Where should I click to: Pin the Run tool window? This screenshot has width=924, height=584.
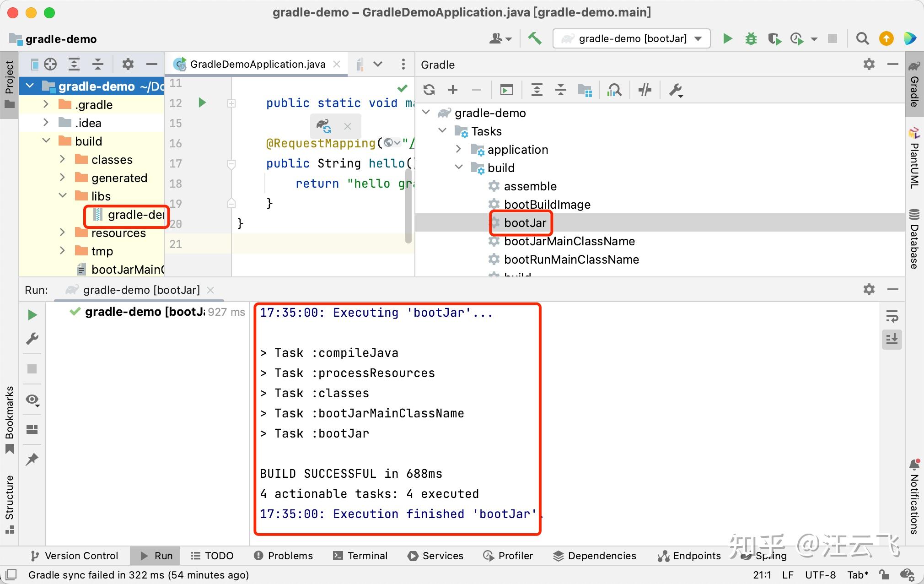[x=32, y=459]
